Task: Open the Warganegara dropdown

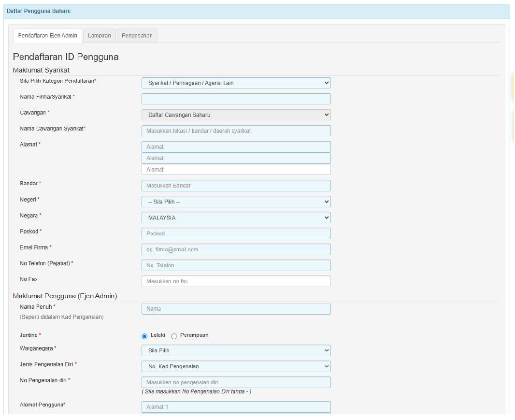Action: 236,350
